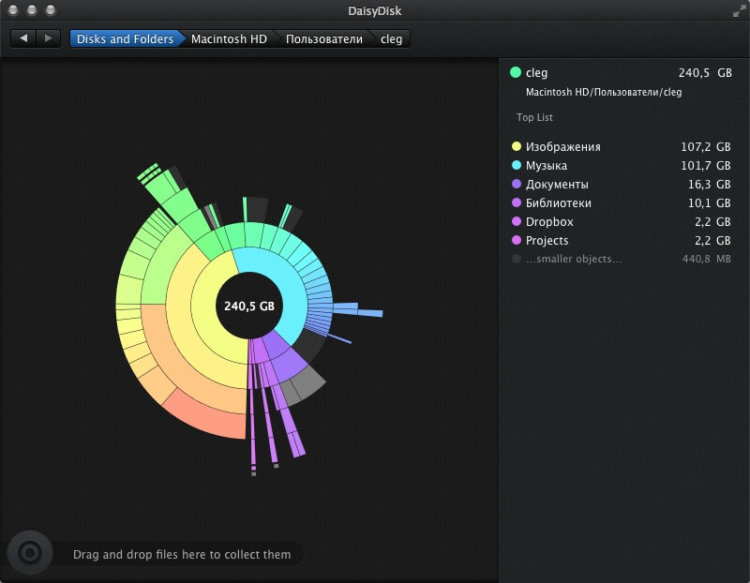Select the cleg breadcrumb segment
Screen dimensions: 750x583
391,39
